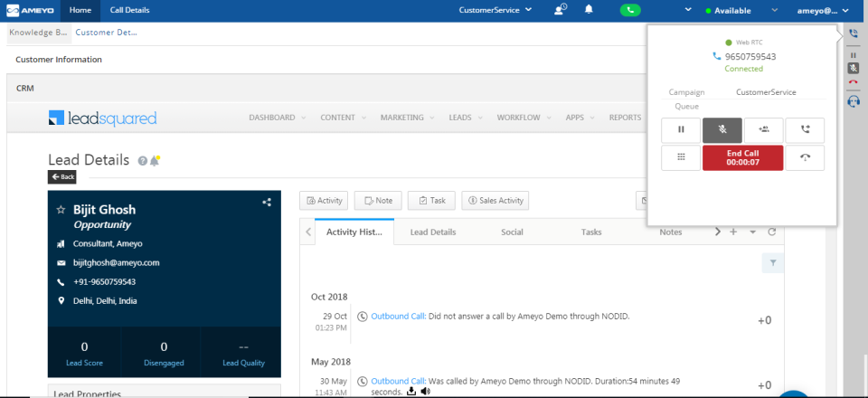Open the Knowledge Base tab

pos(38,33)
